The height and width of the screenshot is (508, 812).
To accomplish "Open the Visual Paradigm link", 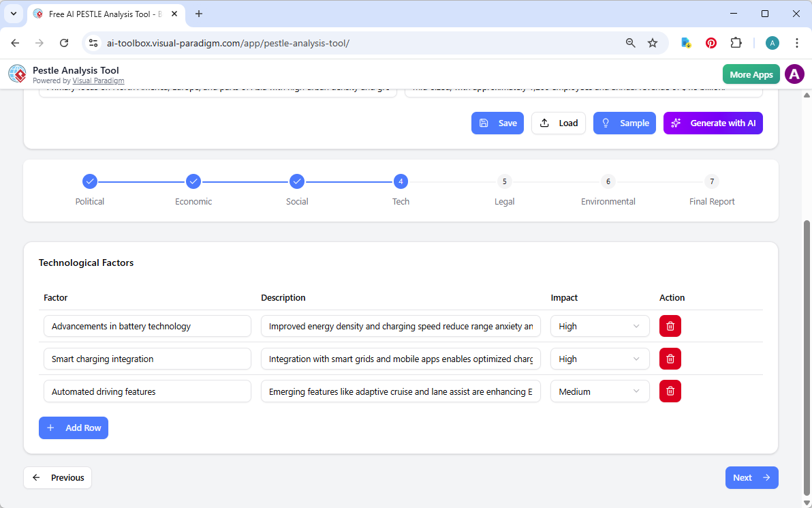I will (x=98, y=80).
